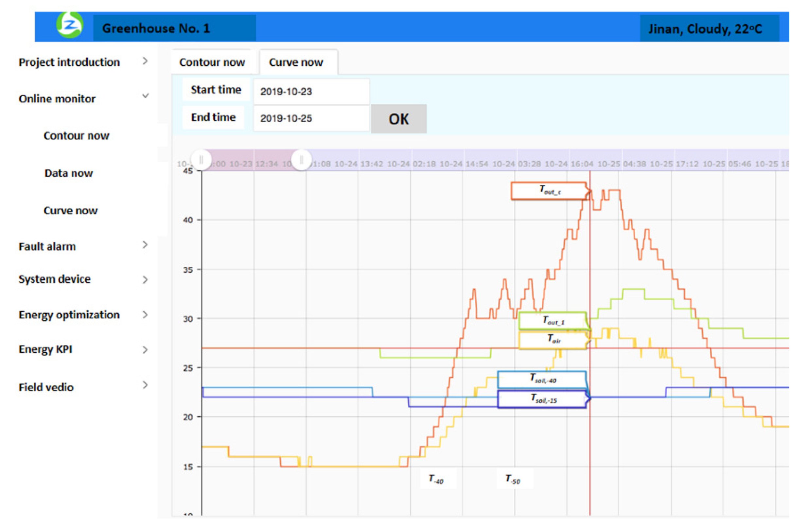The width and height of the screenshot is (808, 532).
Task: Expand Project introduction menu chevron
Action: pos(145,61)
